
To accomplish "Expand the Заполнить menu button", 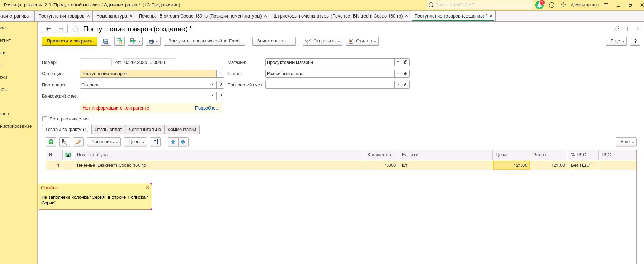I will pyautogui.click(x=104, y=142).
